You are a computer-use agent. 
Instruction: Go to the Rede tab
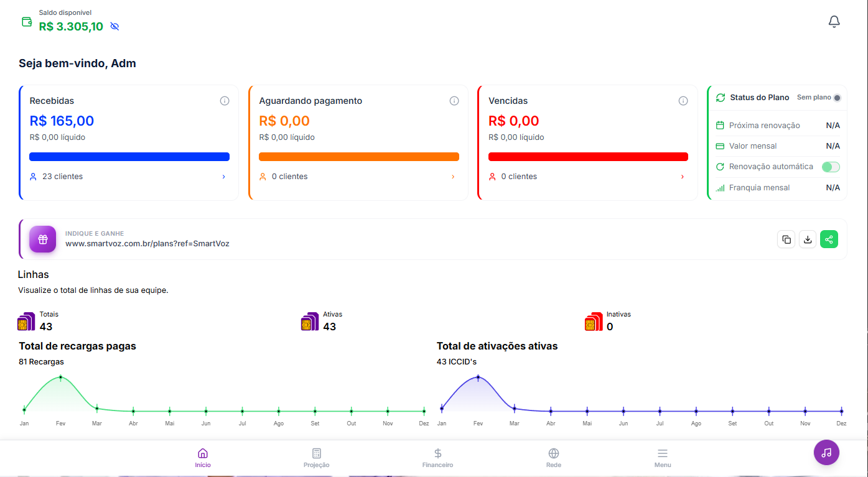tap(553, 458)
